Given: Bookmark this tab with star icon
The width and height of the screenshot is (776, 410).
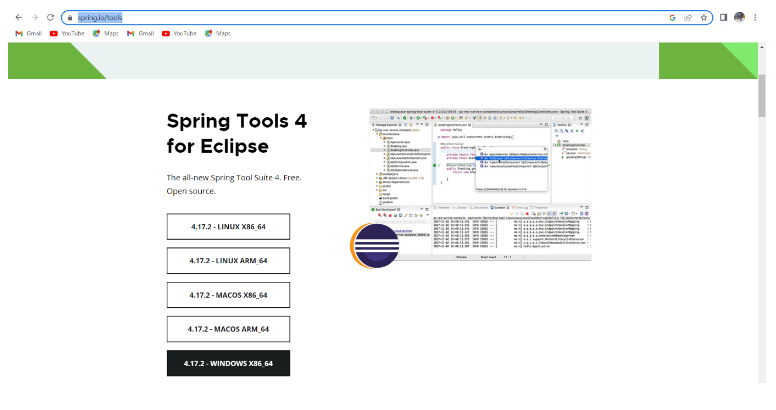Looking at the screenshot, I should tap(704, 18).
